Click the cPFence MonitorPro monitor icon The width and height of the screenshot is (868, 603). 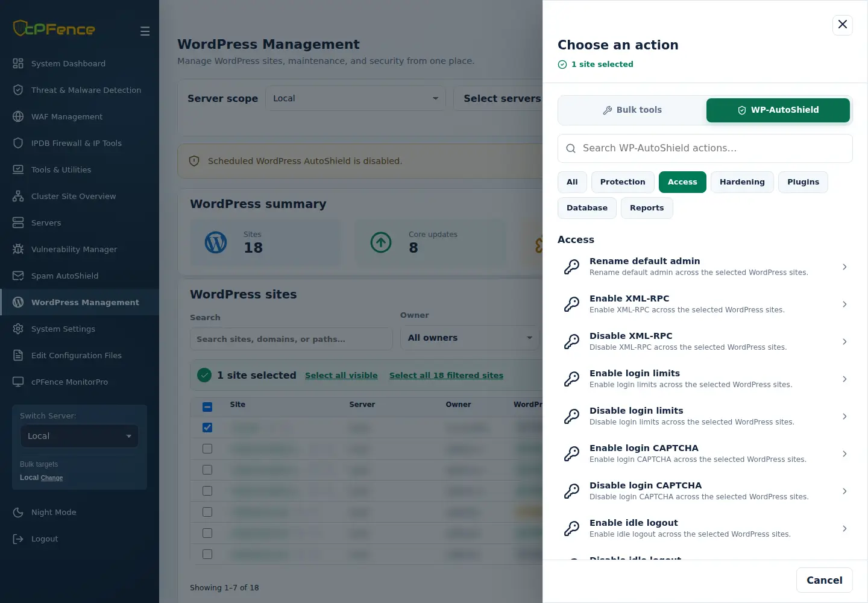18,382
